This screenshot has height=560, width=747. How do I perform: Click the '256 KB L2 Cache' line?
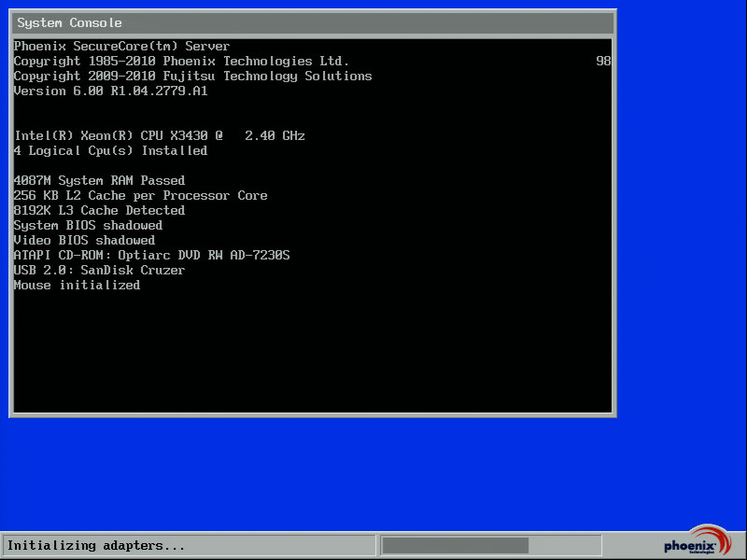pos(141,196)
